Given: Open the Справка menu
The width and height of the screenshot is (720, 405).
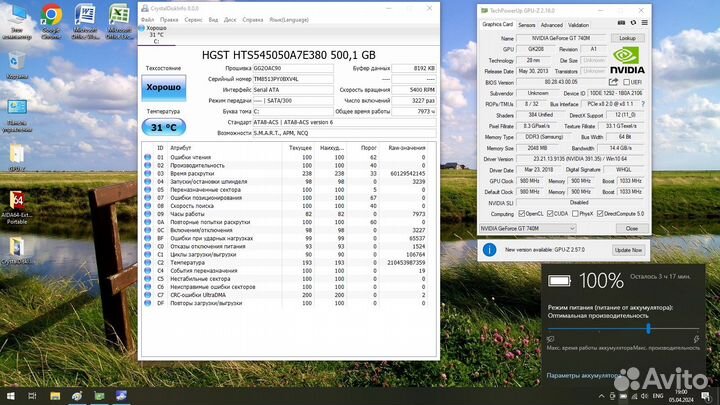Looking at the screenshot, I should point(253,20).
